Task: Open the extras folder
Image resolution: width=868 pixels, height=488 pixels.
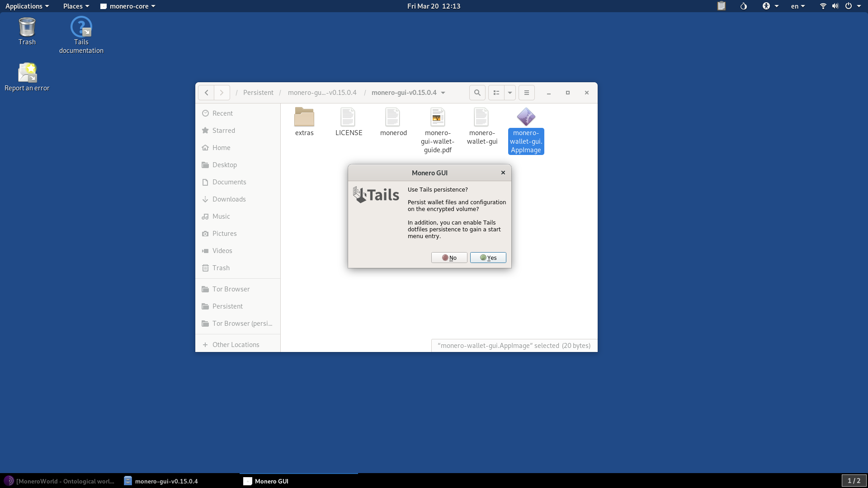Action: click(x=304, y=117)
